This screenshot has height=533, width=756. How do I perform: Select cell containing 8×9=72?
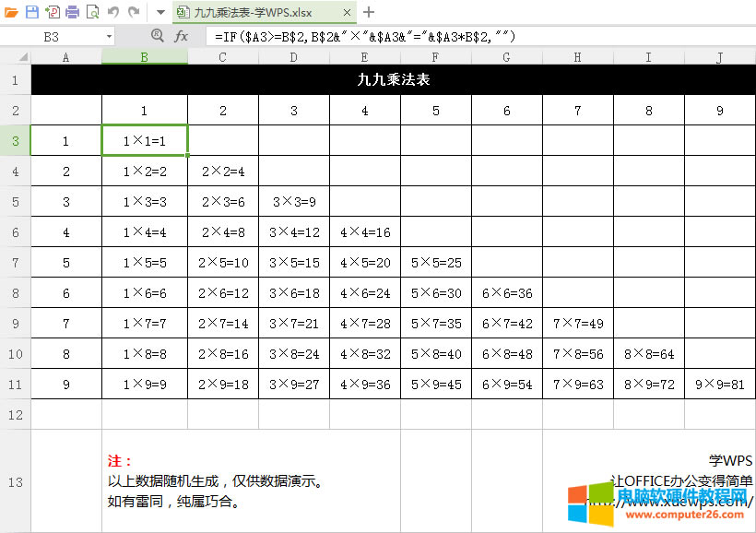(649, 384)
